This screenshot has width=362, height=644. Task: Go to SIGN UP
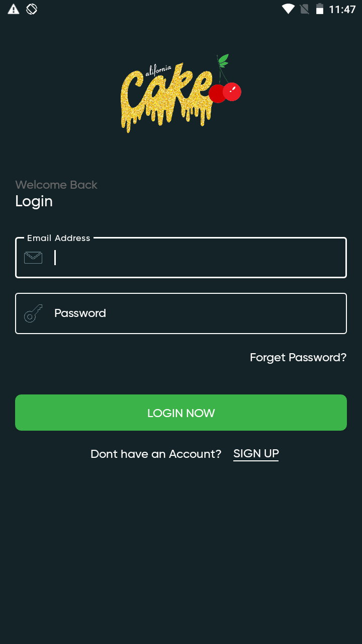pos(256,454)
